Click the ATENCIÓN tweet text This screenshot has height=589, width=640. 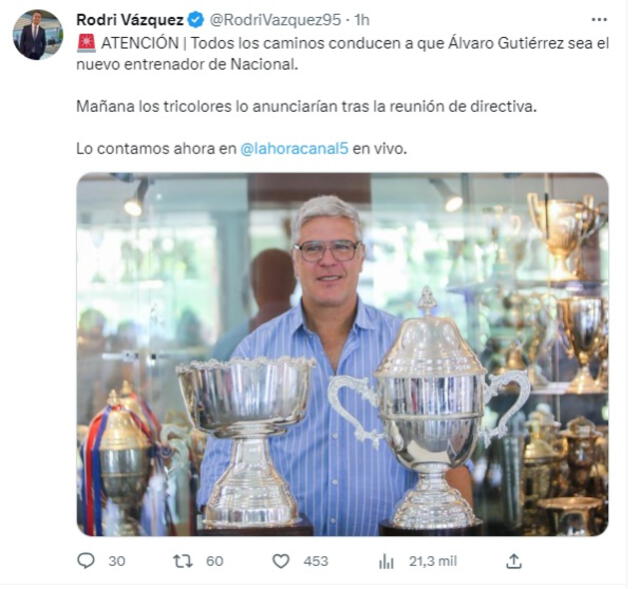tap(140, 43)
